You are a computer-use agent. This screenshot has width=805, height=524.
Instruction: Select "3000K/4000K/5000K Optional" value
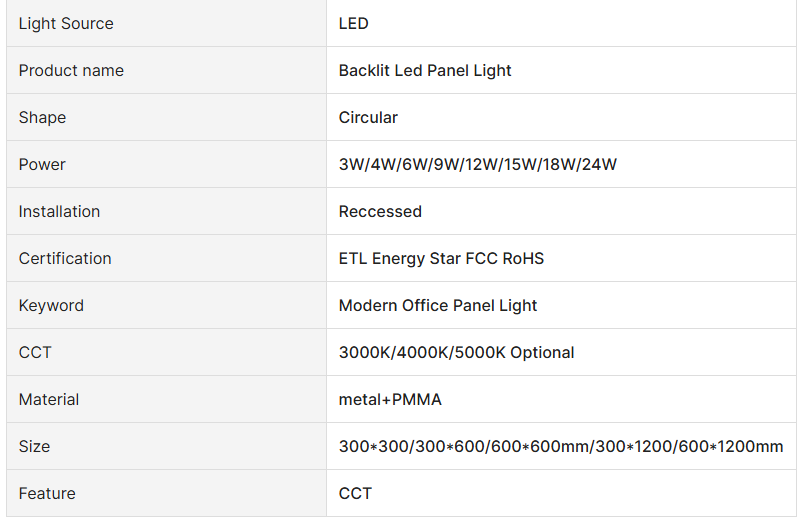click(456, 352)
